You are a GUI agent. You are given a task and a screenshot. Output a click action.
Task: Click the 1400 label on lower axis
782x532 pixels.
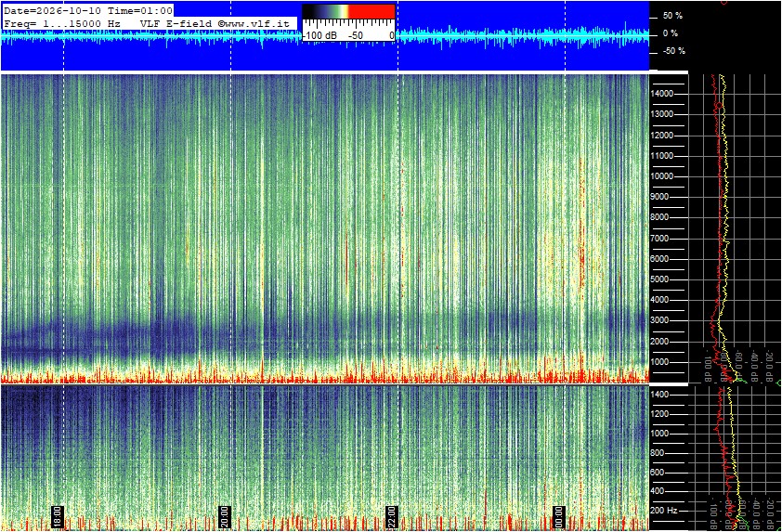659,395
